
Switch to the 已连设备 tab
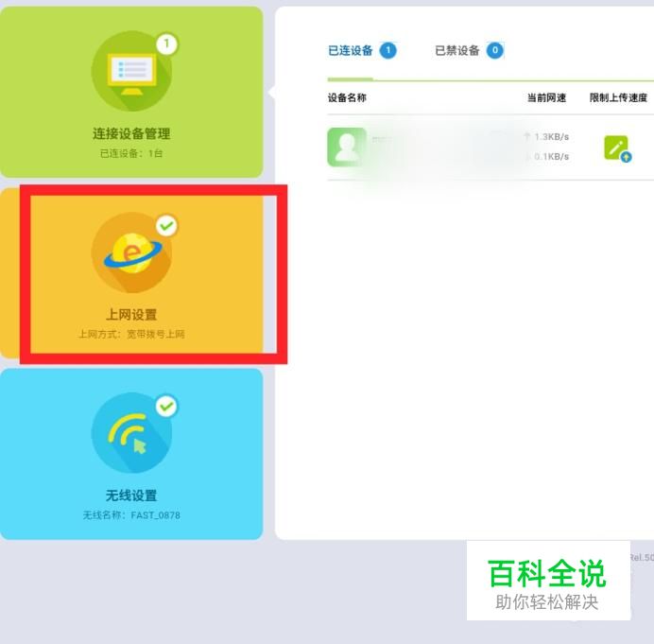pos(351,50)
